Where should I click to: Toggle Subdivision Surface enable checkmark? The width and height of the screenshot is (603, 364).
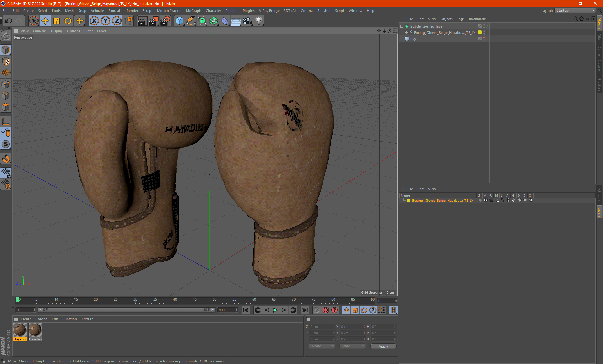(487, 26)
